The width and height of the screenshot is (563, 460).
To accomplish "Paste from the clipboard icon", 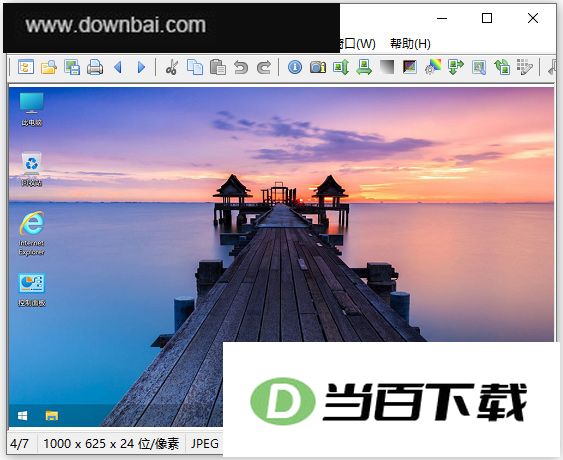I will point(218,67).
